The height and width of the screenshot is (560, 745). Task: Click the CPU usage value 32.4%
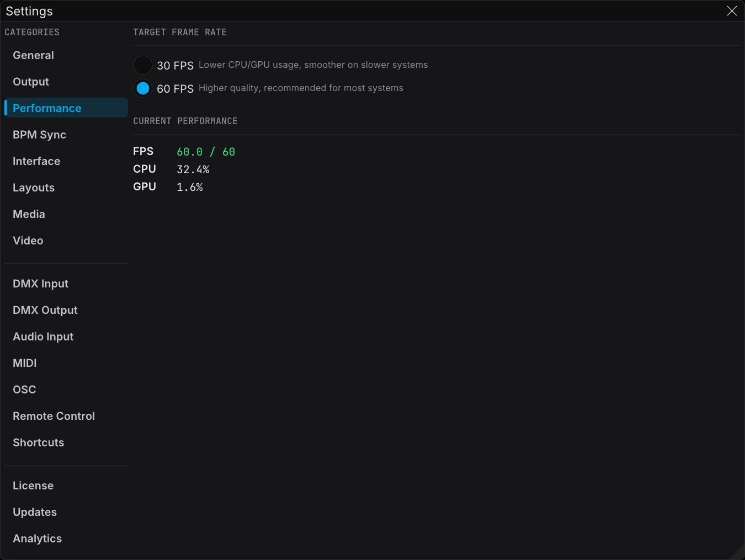pos(193,169)
